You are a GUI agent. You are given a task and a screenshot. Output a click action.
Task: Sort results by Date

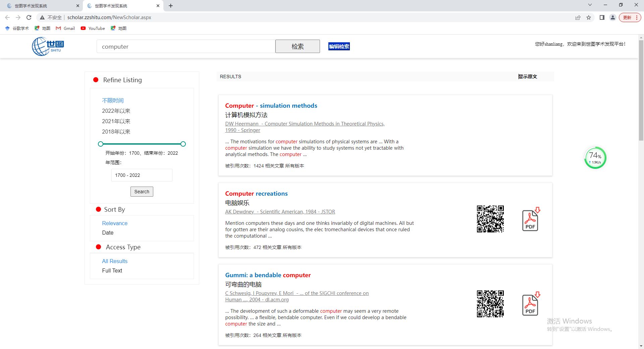pos(108,233)
